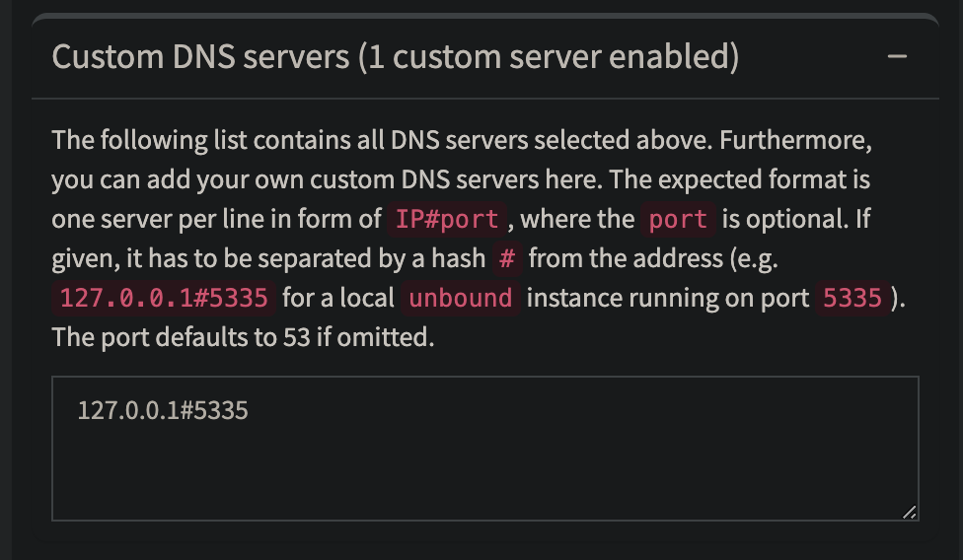Click the hash # code symbol

pos(507,258)
